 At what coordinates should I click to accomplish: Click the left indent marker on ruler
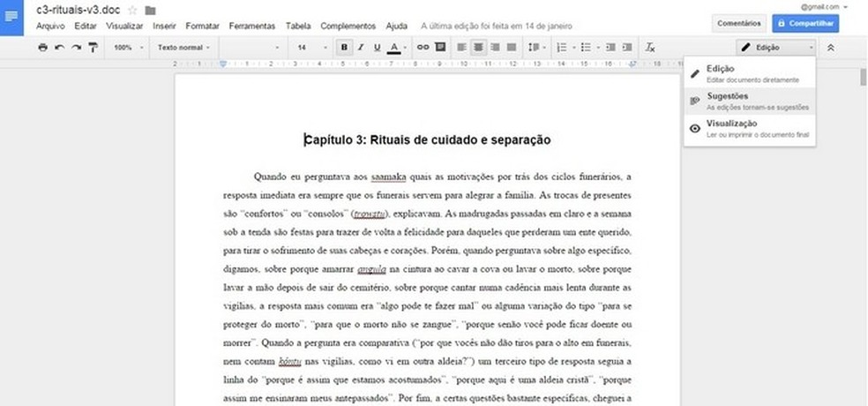pos(223,64)
